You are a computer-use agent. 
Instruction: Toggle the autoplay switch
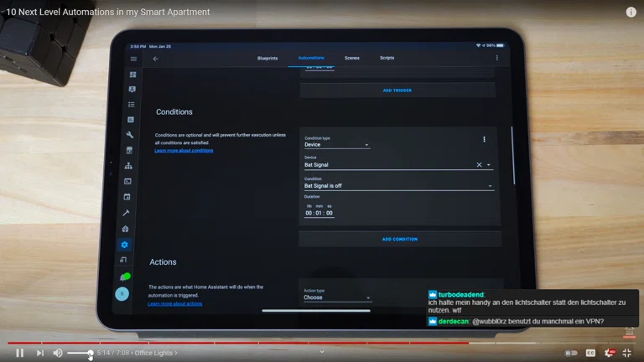pyautogui.click(x=571, y=353)
